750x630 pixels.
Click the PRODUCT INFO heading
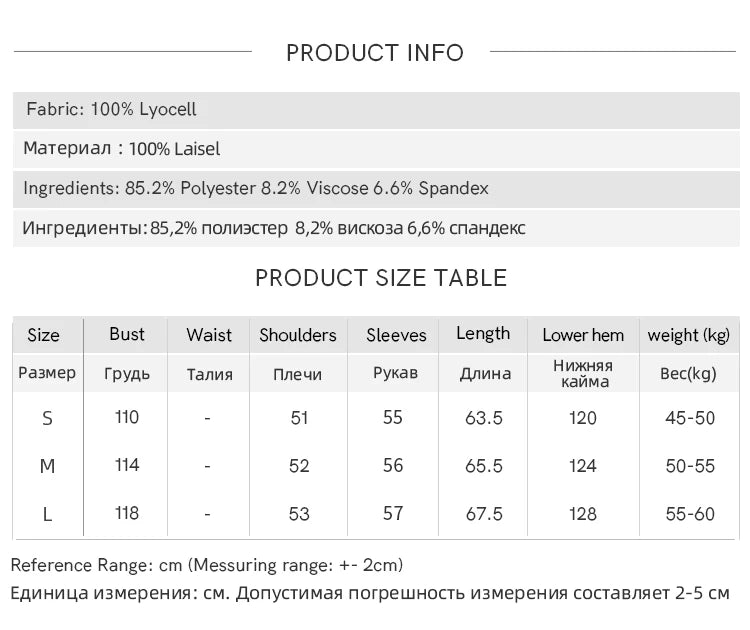[375, 53]
